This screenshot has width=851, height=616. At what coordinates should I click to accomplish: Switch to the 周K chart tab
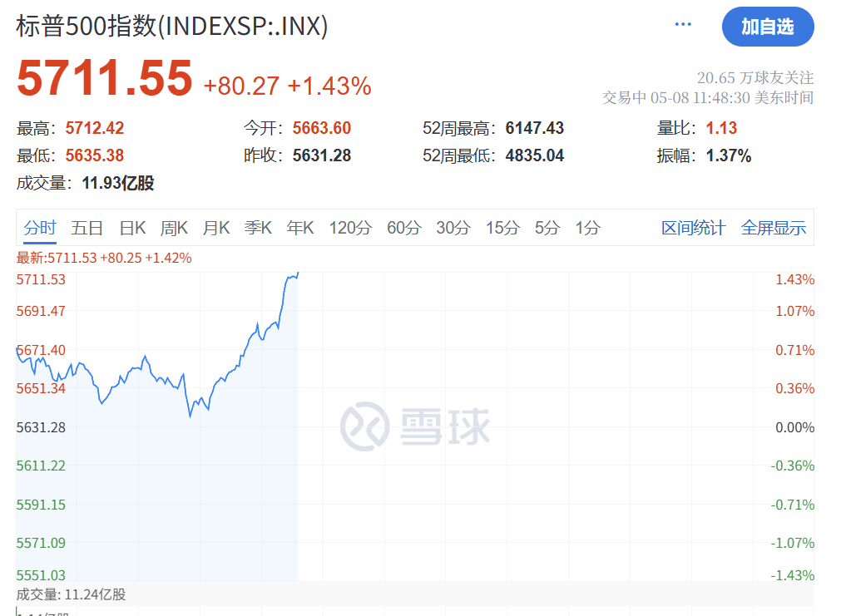174,228
